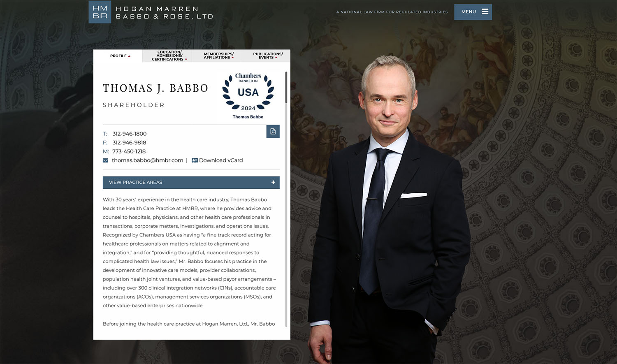Click the vCard contact card icon
617x364 pixels.
[x=195, y=160]
